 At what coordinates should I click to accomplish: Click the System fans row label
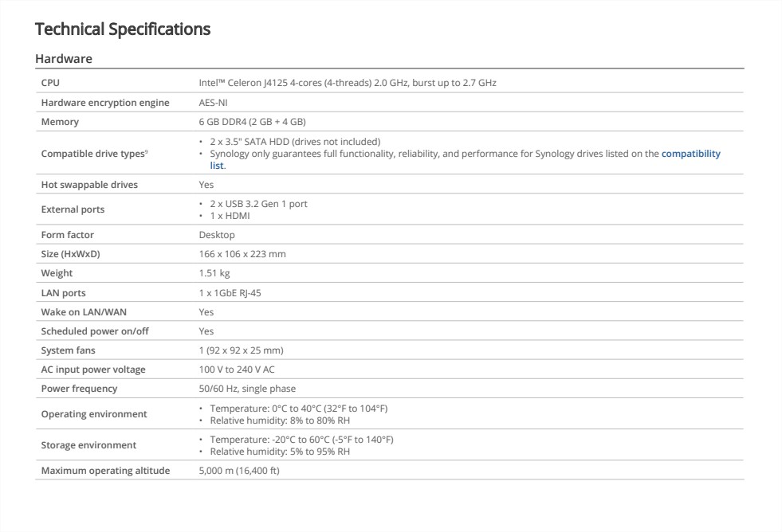(x=69, y=350)
